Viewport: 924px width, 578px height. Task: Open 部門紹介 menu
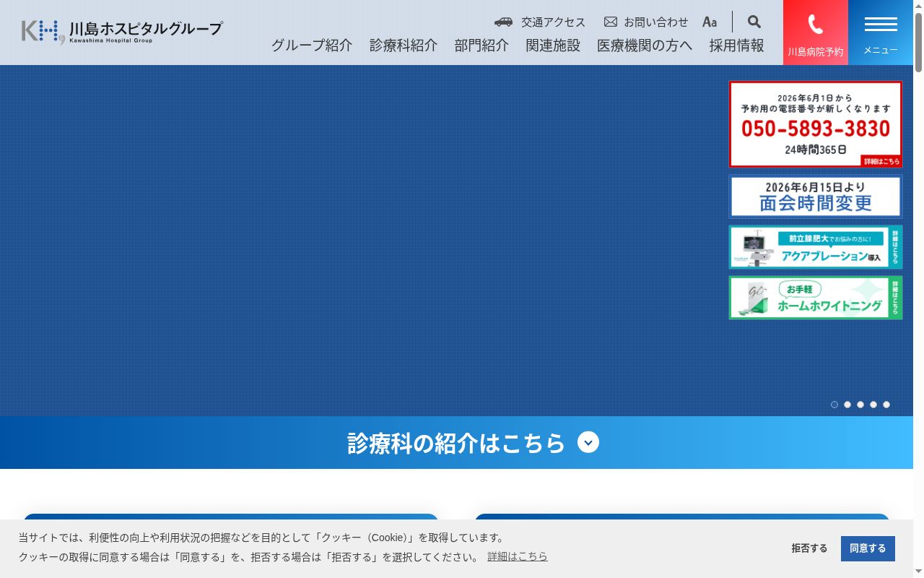click(481, 45)
